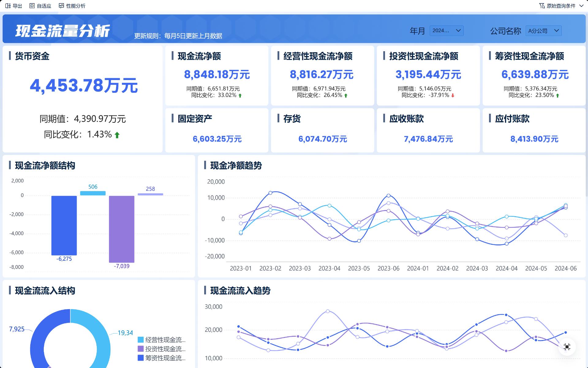The height and width of the screenshot is (368, 588).
Task: Open the 公司名称 A分公司 dropdown
Action: pos(543,31)
